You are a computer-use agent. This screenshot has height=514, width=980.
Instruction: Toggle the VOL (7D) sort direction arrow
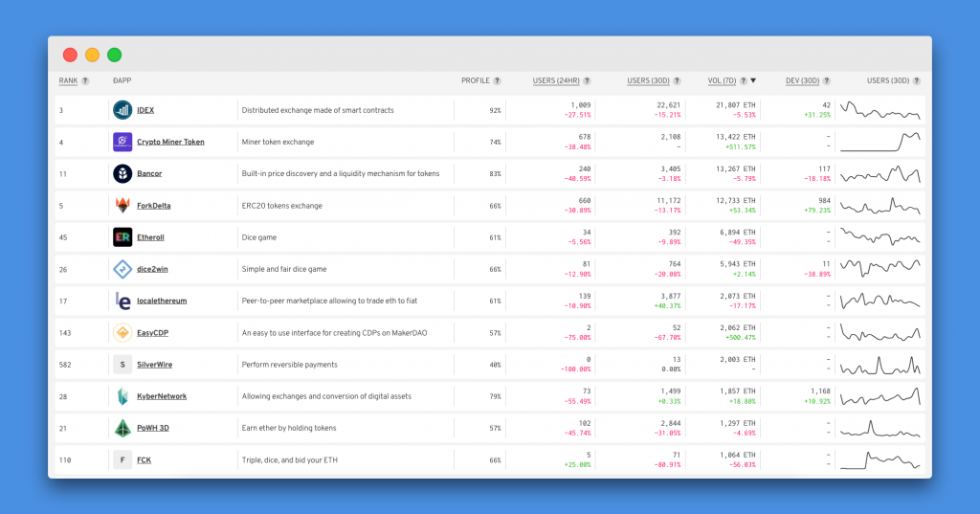[753, 80]
